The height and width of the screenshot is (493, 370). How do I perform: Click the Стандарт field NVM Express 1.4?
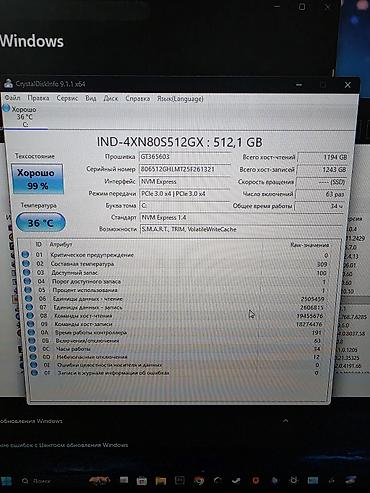pyautogui.click(x=241, y=217)
